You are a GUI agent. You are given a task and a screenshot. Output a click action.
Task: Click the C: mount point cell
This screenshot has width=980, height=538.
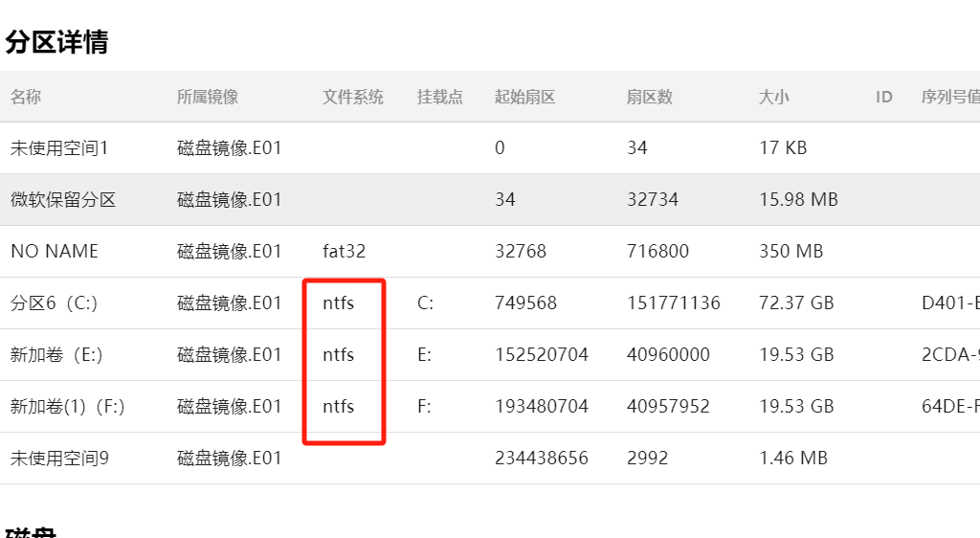tap(425, 303)
